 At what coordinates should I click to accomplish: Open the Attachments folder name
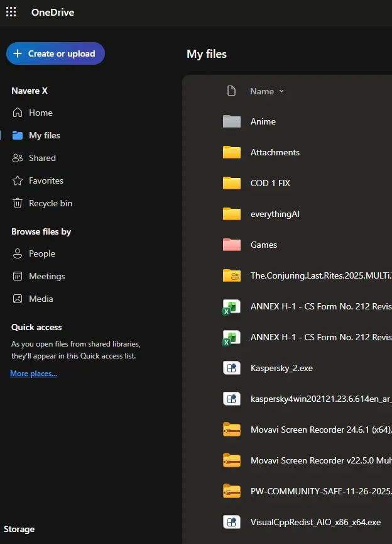tap(275, 152)
